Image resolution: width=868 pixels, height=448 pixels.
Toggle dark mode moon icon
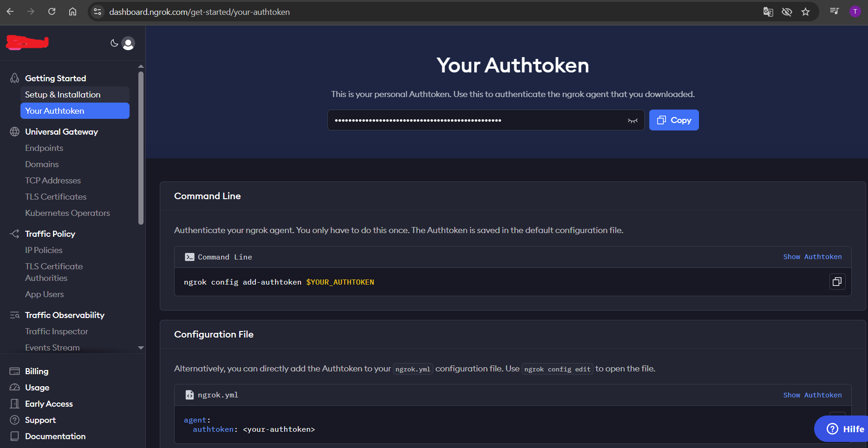(x=114, y=43)
